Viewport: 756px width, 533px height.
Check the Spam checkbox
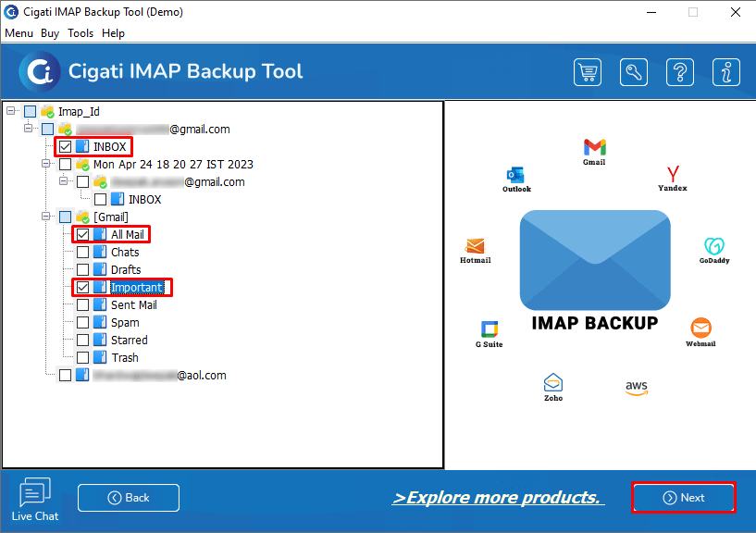(x=83, y=322)
